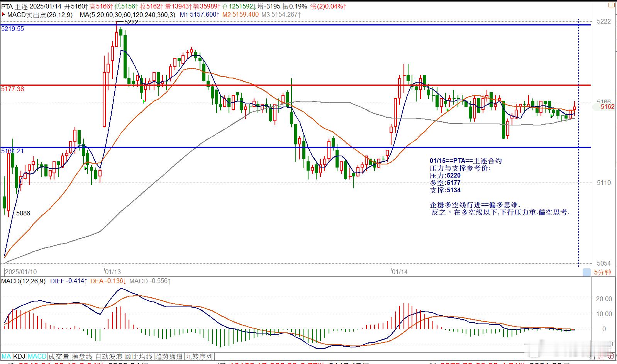Click the 01/13 date marker
Screen dimensions: 617x364
point(113,272)
